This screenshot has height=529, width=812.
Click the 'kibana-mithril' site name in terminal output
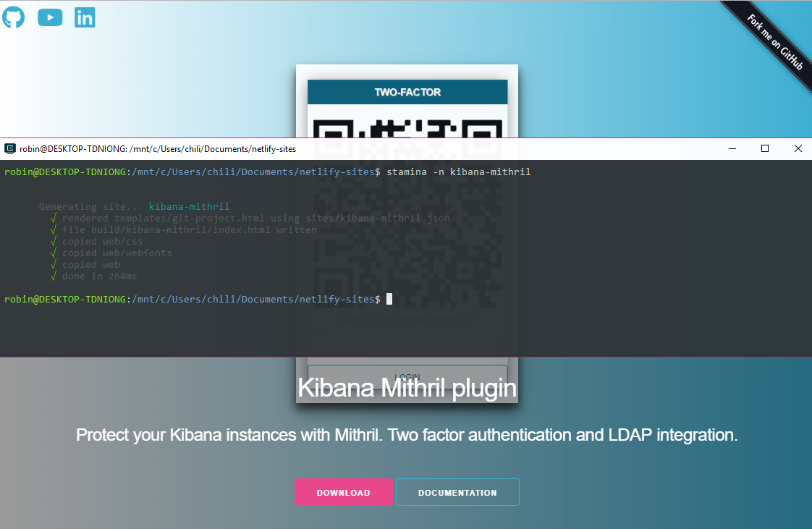point(189,206)
